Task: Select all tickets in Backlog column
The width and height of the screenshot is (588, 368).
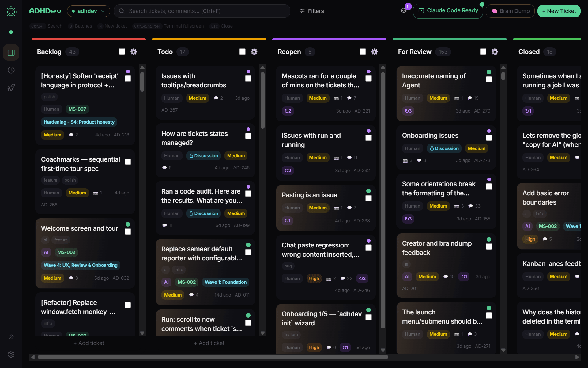Action: coord(122,52)
